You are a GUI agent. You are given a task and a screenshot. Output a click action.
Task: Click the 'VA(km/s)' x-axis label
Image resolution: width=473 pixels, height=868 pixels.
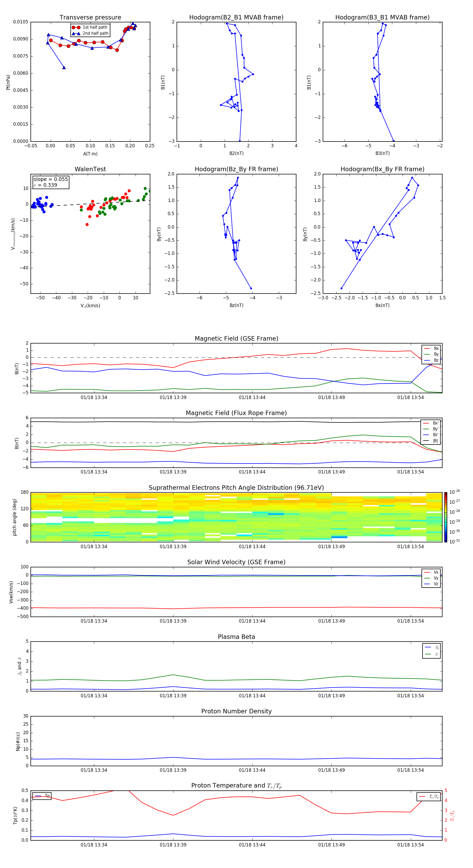point(90,306)
